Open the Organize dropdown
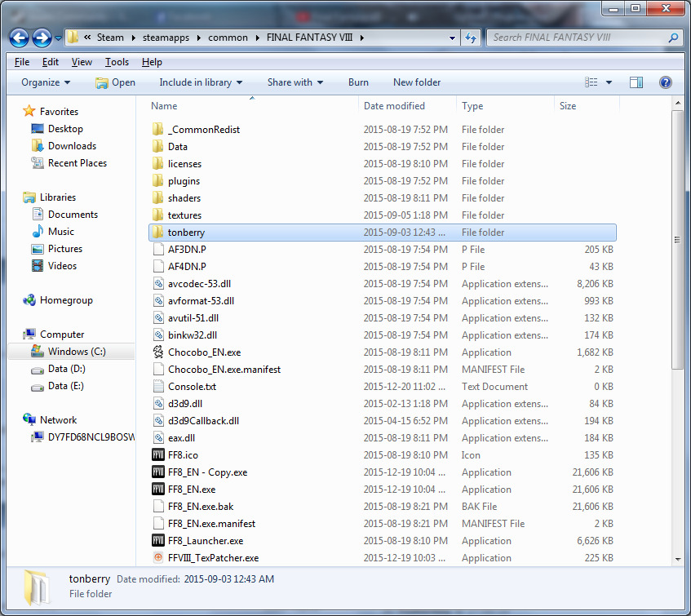This screenshot has height=616, width=691. (x=46, y=82)
